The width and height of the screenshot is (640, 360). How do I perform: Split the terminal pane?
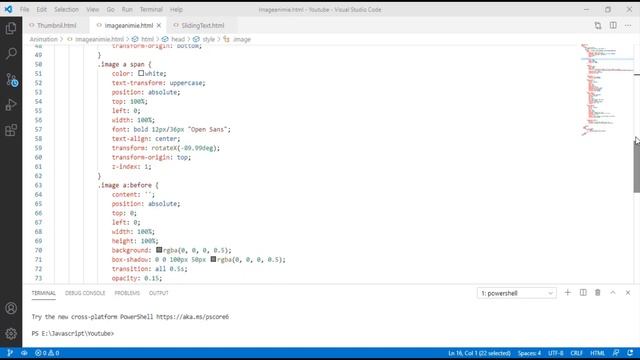583,293
